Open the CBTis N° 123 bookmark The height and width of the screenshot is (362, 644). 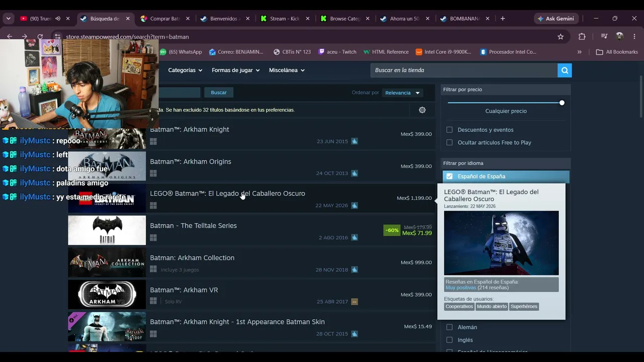click(292, 52)
